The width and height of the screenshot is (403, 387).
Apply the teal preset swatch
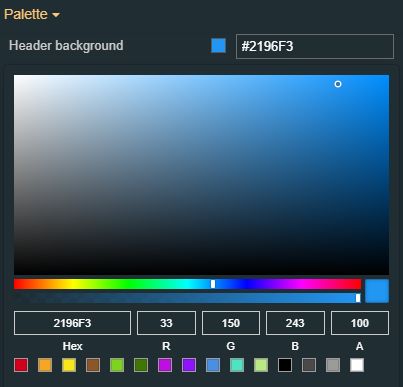[237, 365]
